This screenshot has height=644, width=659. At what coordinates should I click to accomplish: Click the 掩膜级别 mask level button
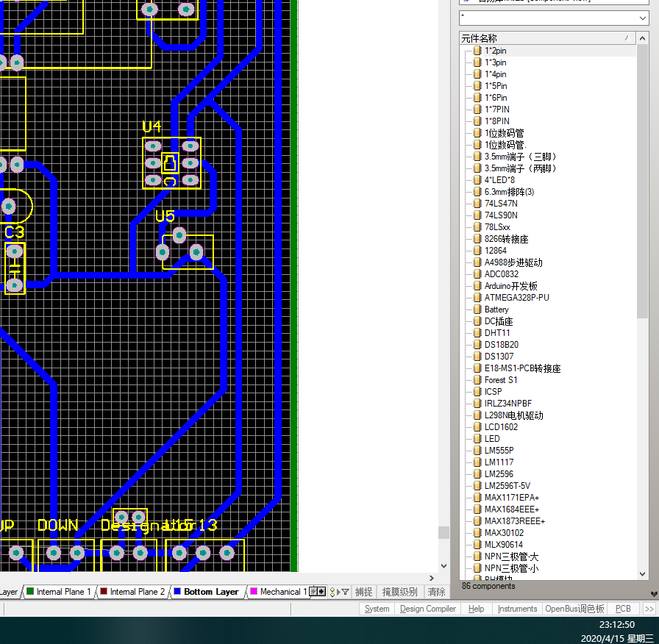click(399, 592)
